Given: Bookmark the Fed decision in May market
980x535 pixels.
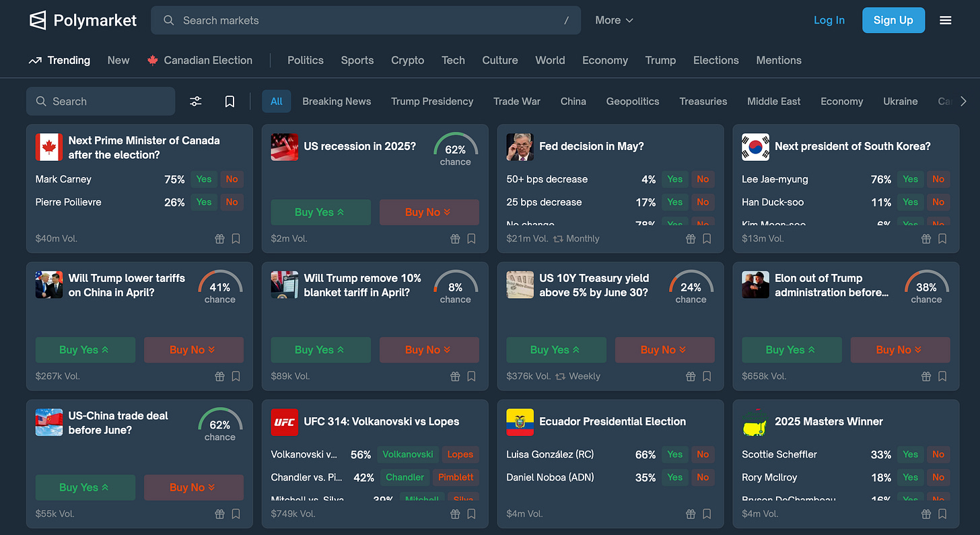Looking at the screenshot, I should coord(707,238).
